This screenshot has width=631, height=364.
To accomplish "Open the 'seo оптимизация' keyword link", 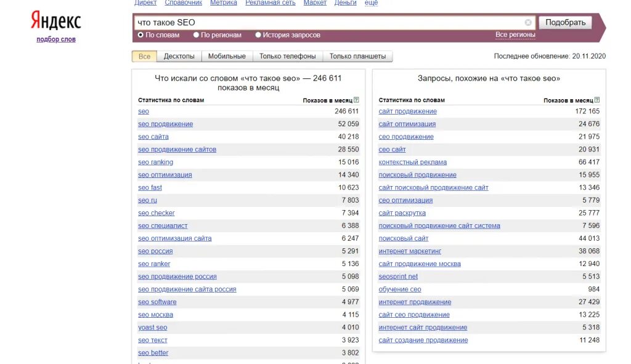I will tap(165, 175).
